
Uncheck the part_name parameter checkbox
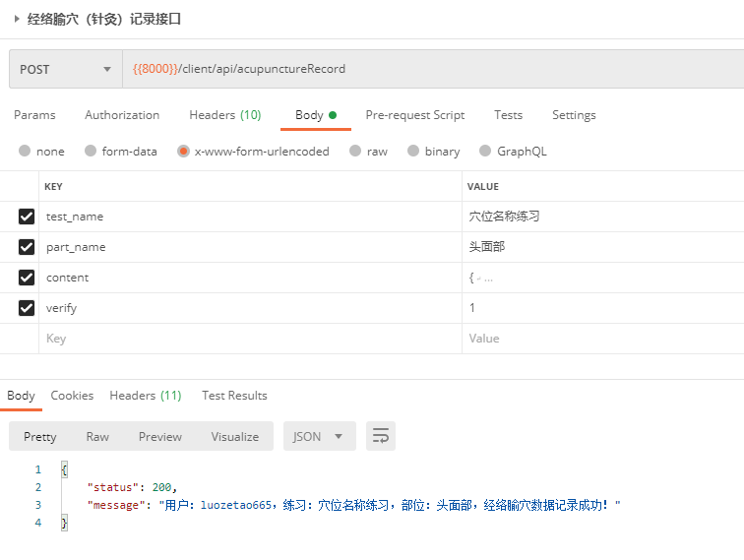(27, 247)
